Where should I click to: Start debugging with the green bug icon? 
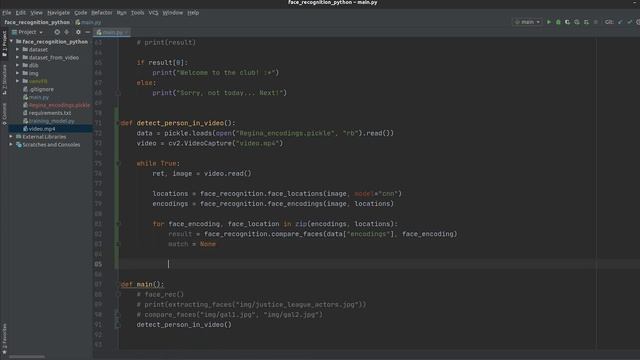pos(558,22)
